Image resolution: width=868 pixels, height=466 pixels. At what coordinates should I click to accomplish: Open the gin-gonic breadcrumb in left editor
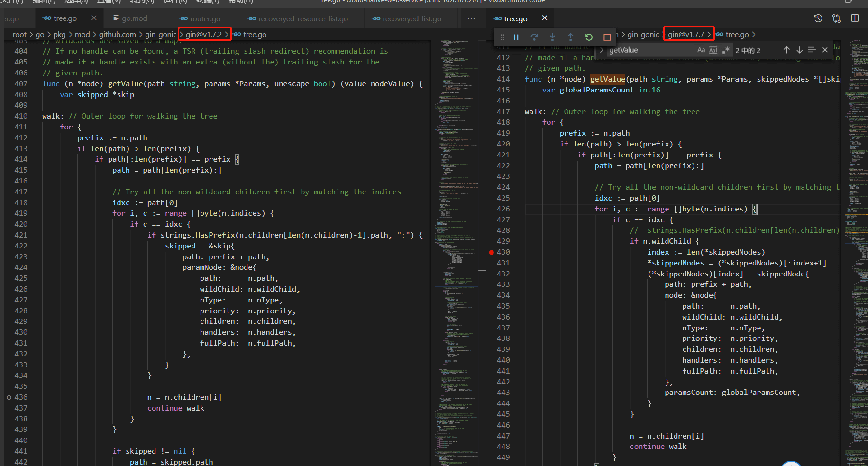pyautogui.click(x=161, y=35)
